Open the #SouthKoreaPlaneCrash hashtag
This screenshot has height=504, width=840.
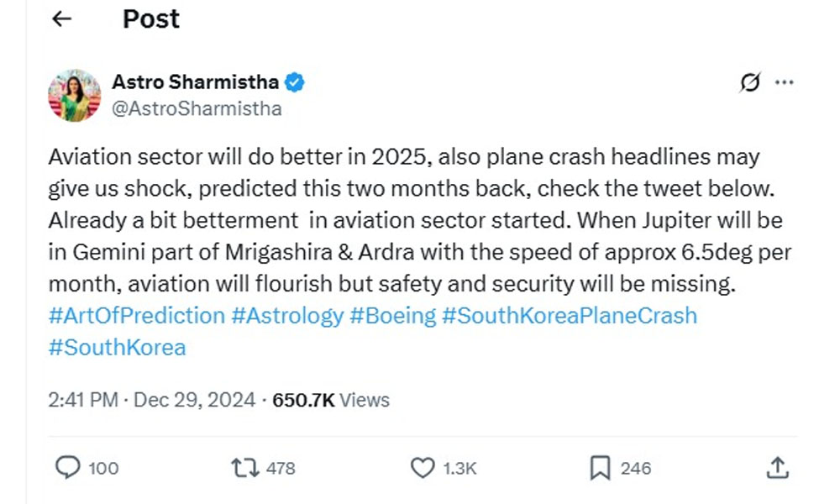[570, 316]
